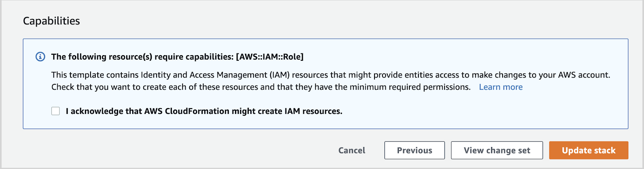The width and height of the screenshot is (644, 169).
Task: Return to the prior step using Previous
Action: pos(415,150)
